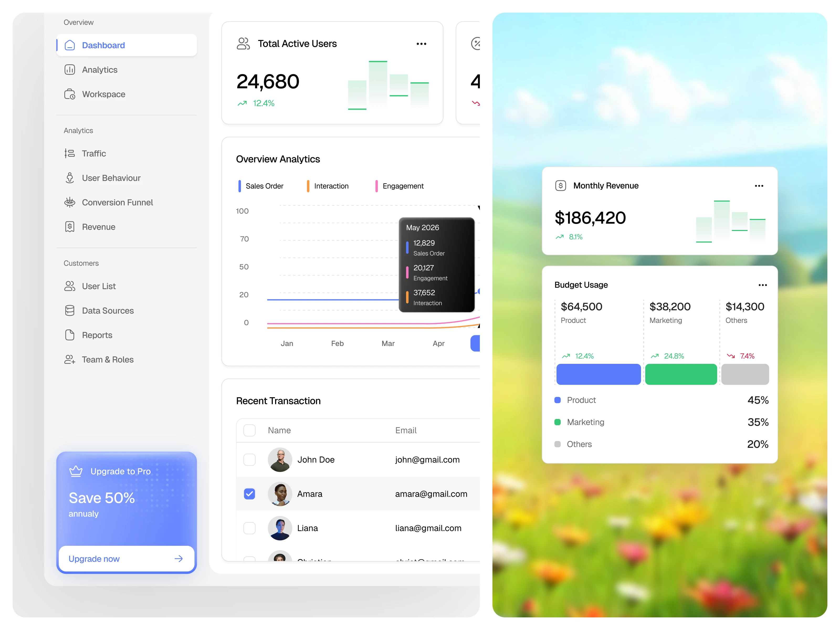Click the Workspace briefcase icon
840x630 pixels.
pyautogui.click(x=70, y=94)
